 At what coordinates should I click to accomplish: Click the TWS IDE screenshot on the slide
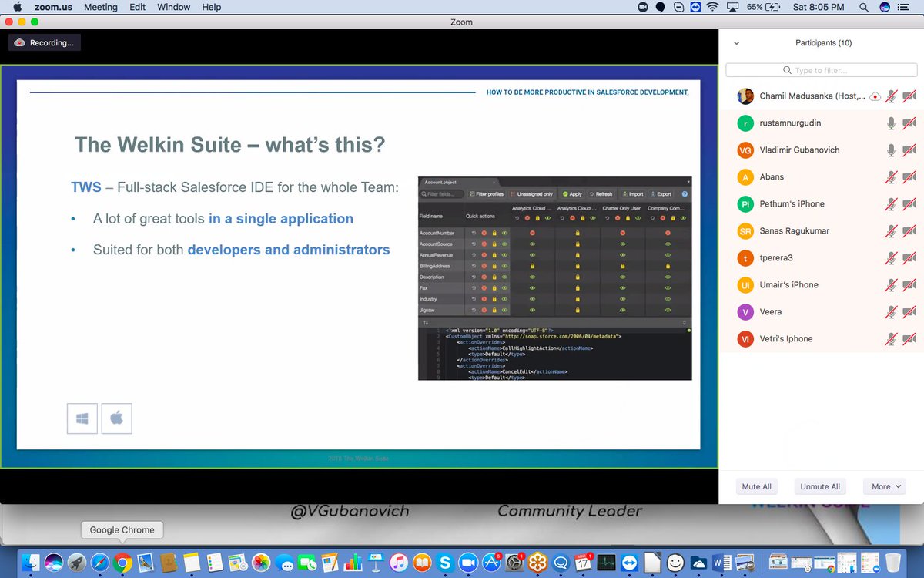tap(554, 278)
